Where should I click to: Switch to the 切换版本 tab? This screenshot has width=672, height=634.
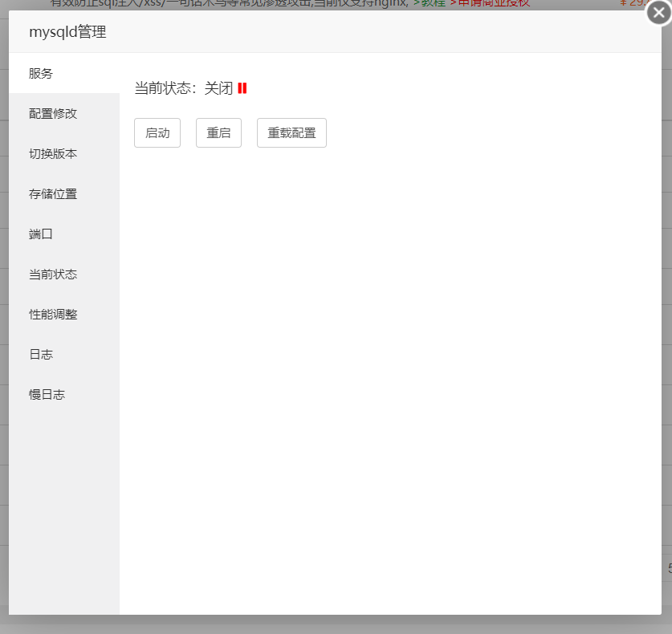click(x=64, y=154)
